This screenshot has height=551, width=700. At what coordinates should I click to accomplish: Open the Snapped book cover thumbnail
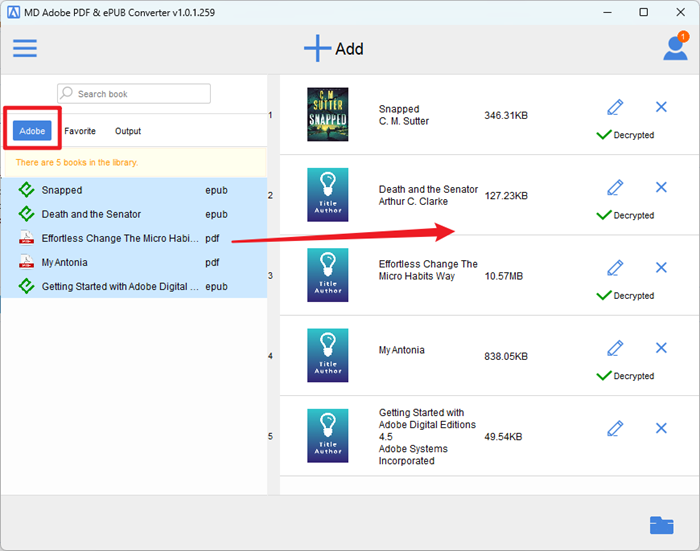pos(328,114)
